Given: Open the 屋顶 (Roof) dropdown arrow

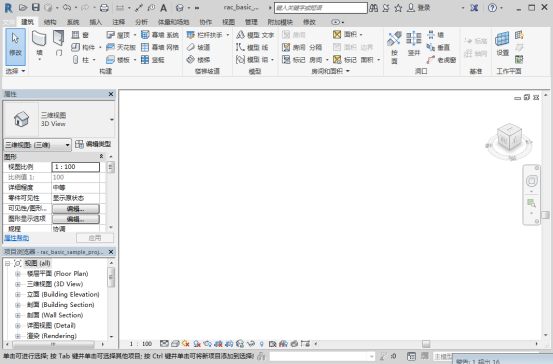Looking at the screenshot, I should tap(135, 35).
